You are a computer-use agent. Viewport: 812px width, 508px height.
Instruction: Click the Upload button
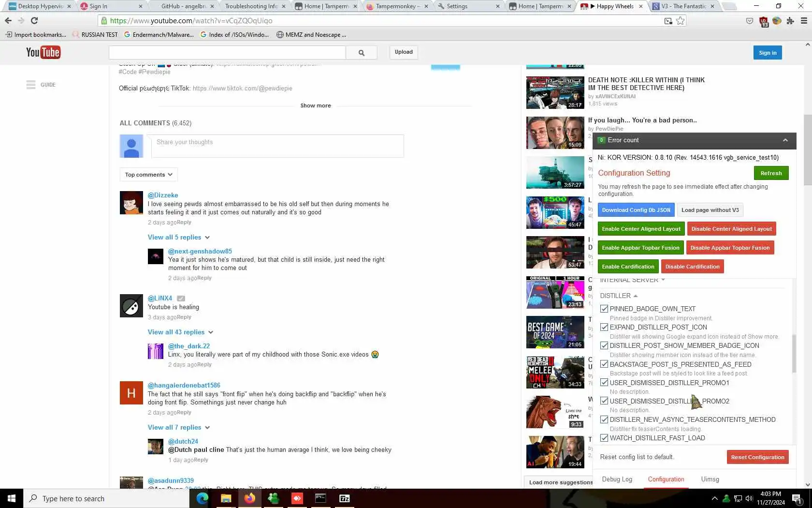point(404,52)
